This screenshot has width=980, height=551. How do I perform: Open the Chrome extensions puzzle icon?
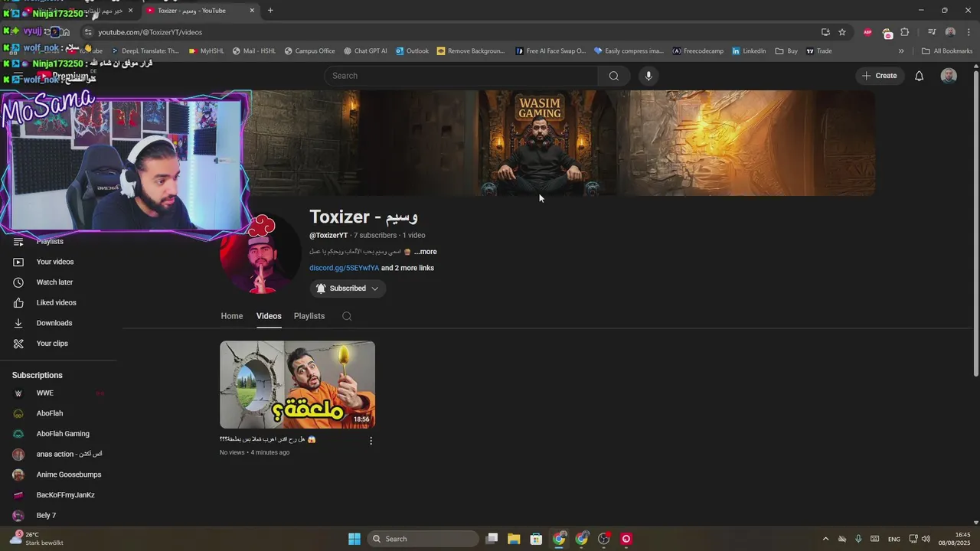(905, 32)
